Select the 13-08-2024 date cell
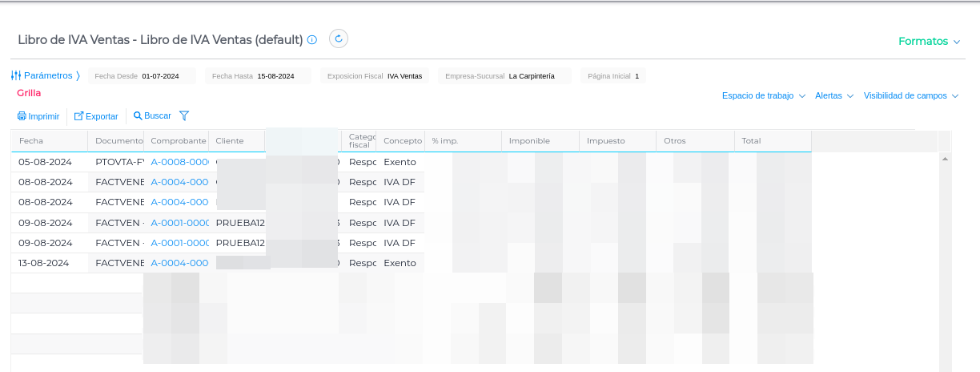 pos(50,263)
